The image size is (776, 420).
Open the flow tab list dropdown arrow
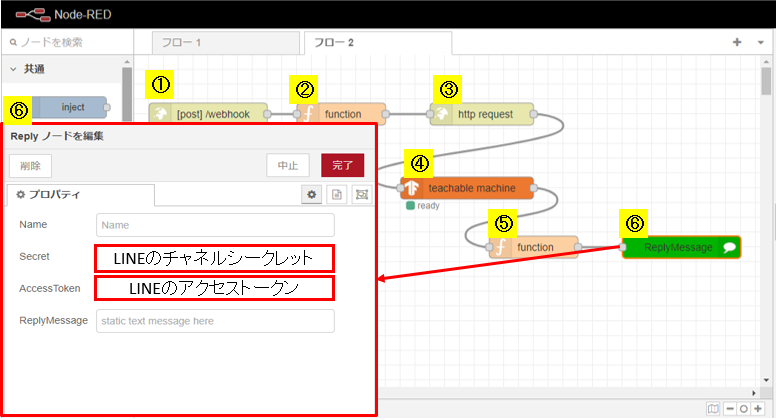click(x=761, y=43)
